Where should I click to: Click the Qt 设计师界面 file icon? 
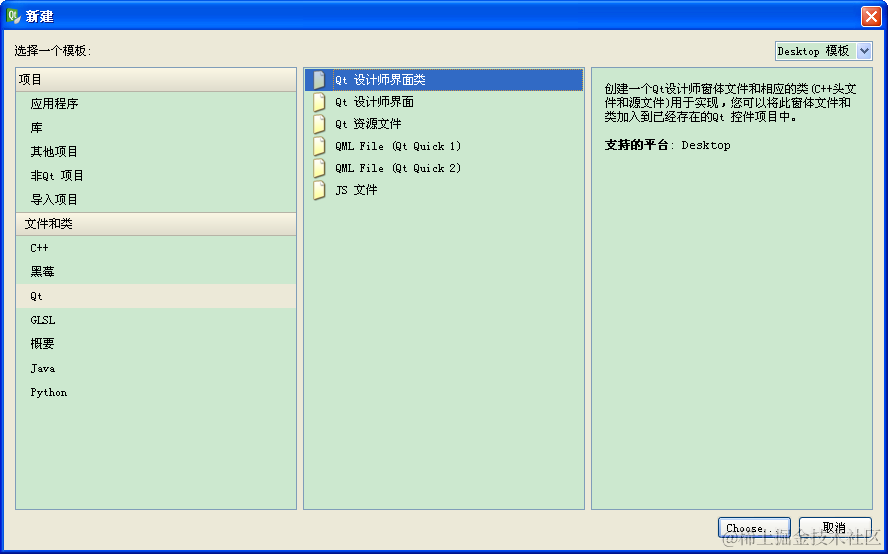(x=319, y=102)
